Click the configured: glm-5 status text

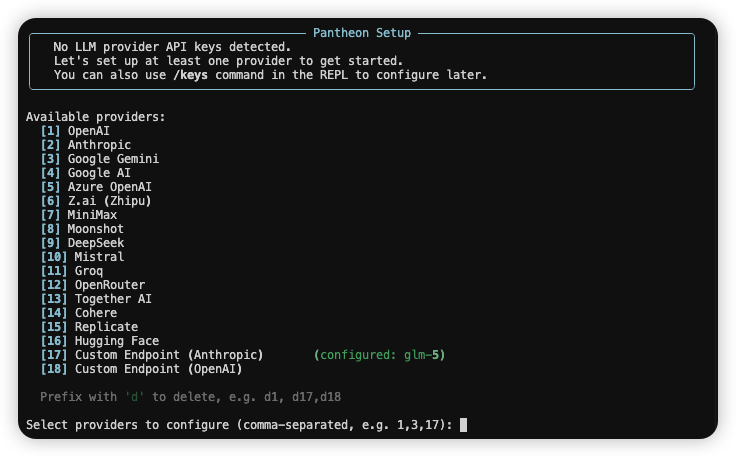click(x=380, y=355)
